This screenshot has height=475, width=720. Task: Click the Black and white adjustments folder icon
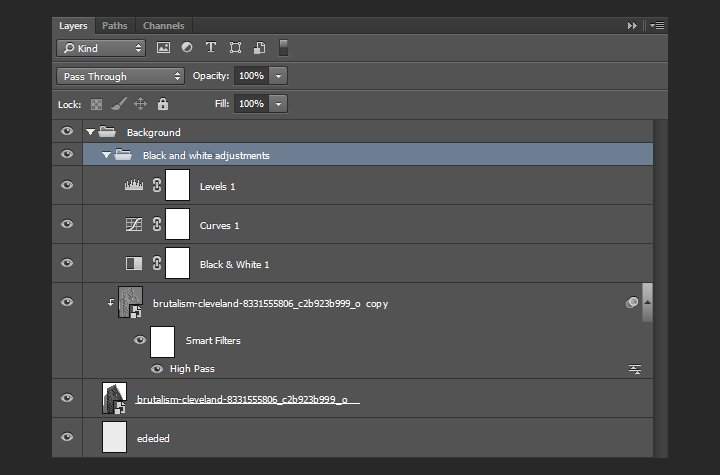point(123,154)
